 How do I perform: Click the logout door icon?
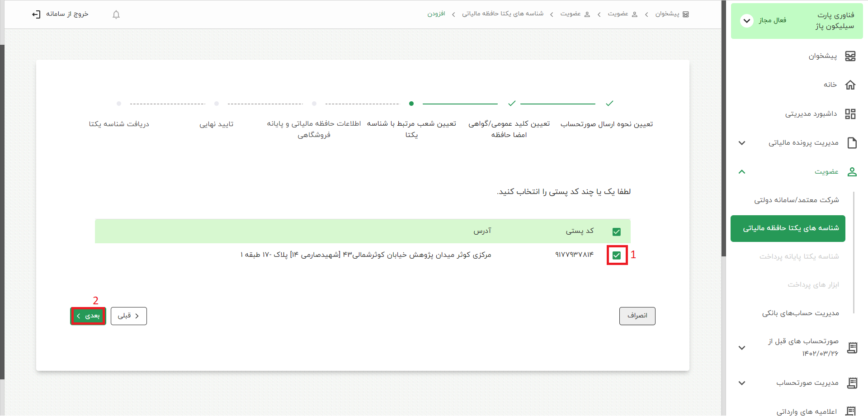pyautogui.click(x=36, y=14)
